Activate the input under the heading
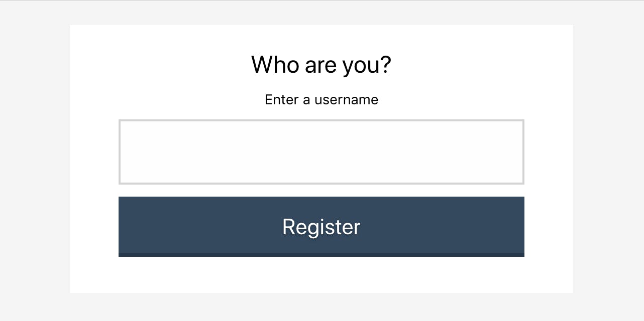Screen dimensions: 644x321 pyautogui.click(x=321, y=152)
